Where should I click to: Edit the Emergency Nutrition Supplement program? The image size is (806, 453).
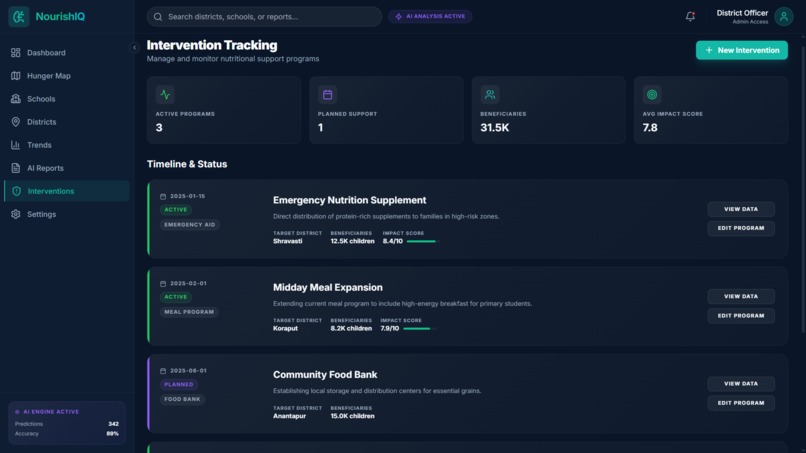point(741,228)
